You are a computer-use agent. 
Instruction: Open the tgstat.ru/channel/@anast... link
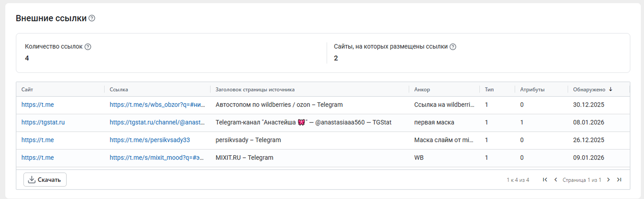point(157,122)
